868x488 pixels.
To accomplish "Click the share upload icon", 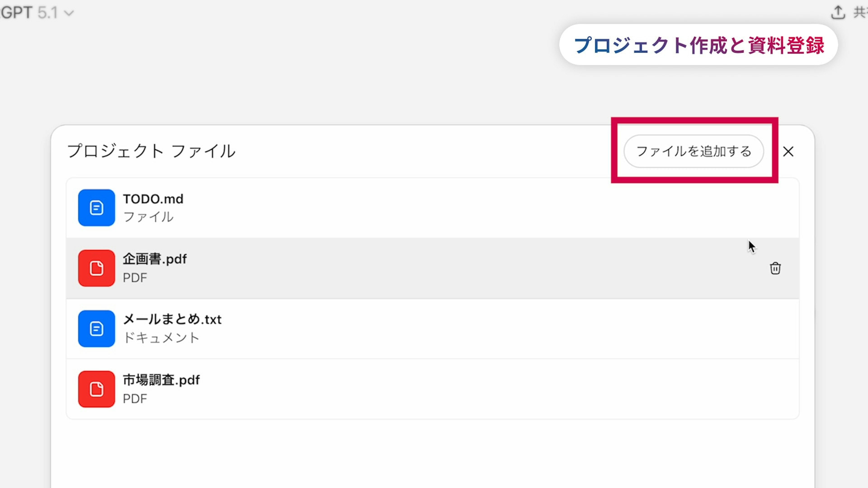I will point(838,13).
